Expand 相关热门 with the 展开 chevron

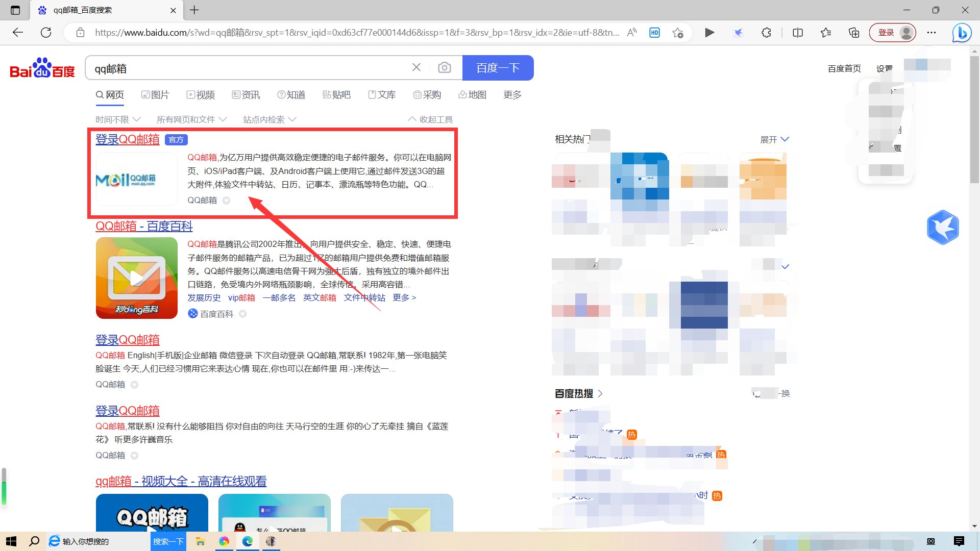(x=774, y=139)
